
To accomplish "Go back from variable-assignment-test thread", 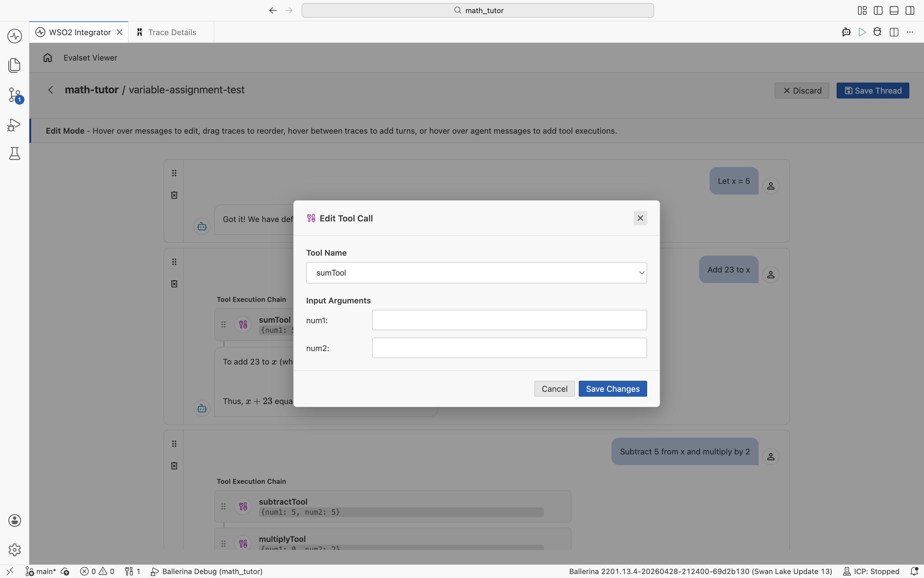I will (x=50, y=90).
